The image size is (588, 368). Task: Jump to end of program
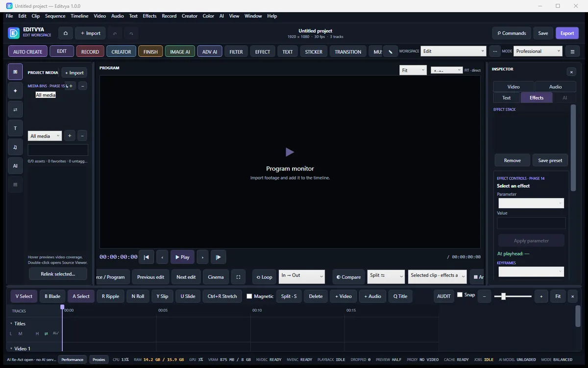219,257
